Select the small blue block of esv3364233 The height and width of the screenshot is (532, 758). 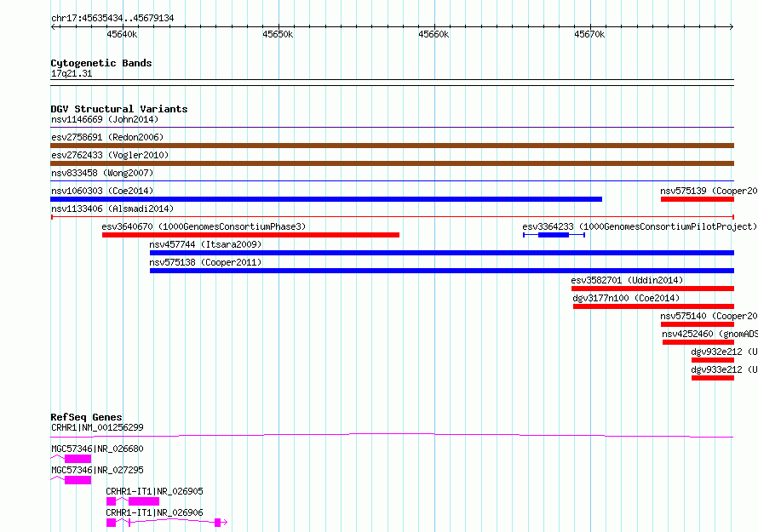(554, 235)
